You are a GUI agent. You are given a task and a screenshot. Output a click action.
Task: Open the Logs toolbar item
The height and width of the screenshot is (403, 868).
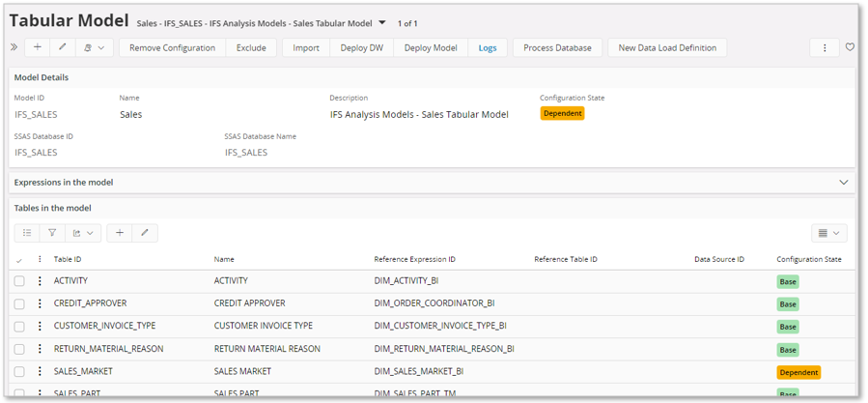click(488, 47)
